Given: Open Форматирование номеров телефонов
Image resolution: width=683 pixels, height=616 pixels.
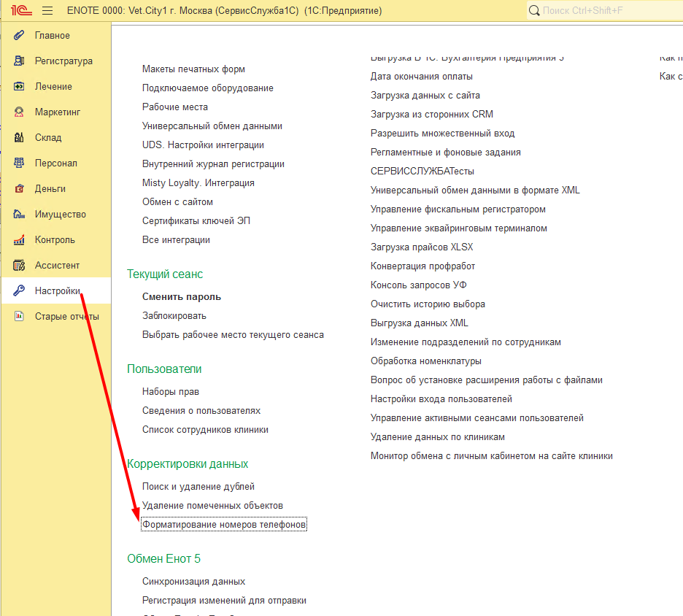Looking at the screenshot, I should (224, 525).
